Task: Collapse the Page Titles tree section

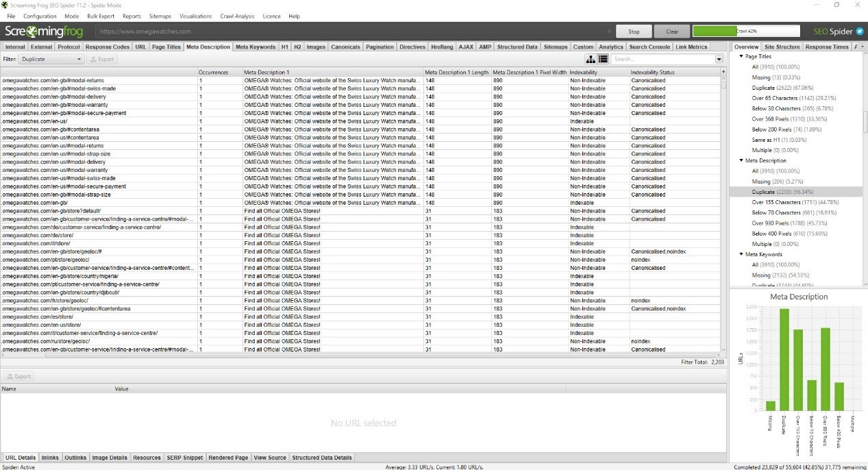Action: (x=741, y=57)
